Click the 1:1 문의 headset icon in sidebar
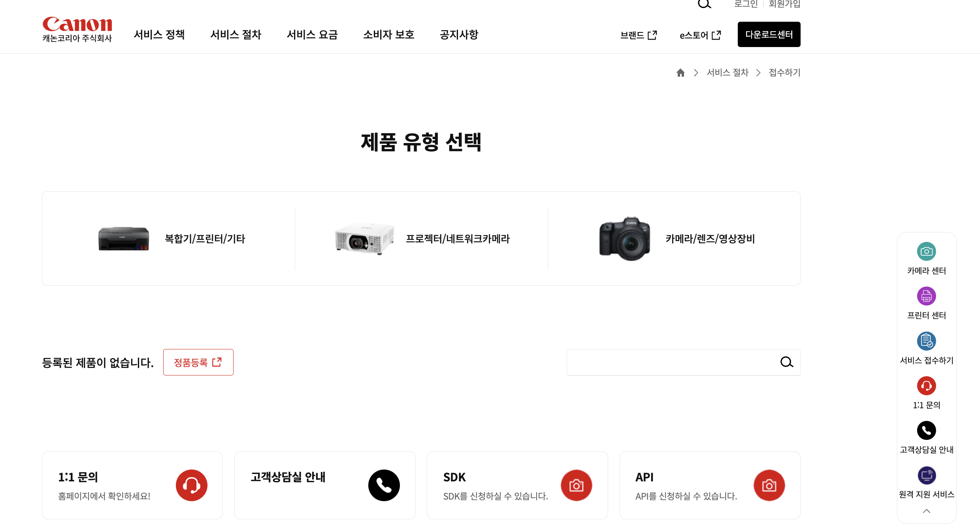Image resolution: width=980 pixels, height=530 pixels. tap(926, 386)
